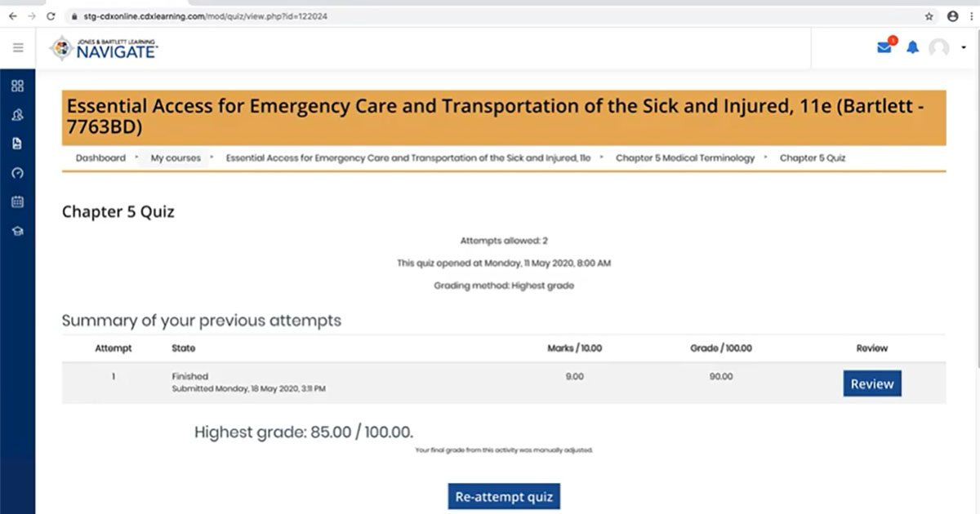The width and height of the screenshot is (980, 514).
Task: Click the user avatar picture
Action: pos(939,48)
